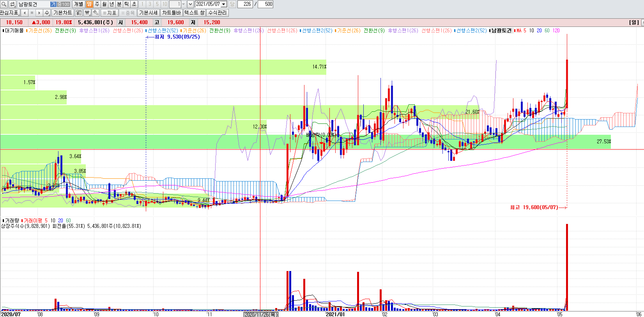Click the next (right arrow) playback button
This screenshot has height=317, width=644.
tap(39, 13)
